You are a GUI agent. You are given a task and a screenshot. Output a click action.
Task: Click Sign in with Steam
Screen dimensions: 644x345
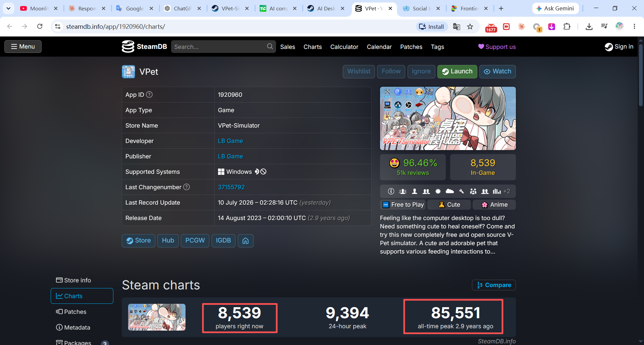click(619, 47)
